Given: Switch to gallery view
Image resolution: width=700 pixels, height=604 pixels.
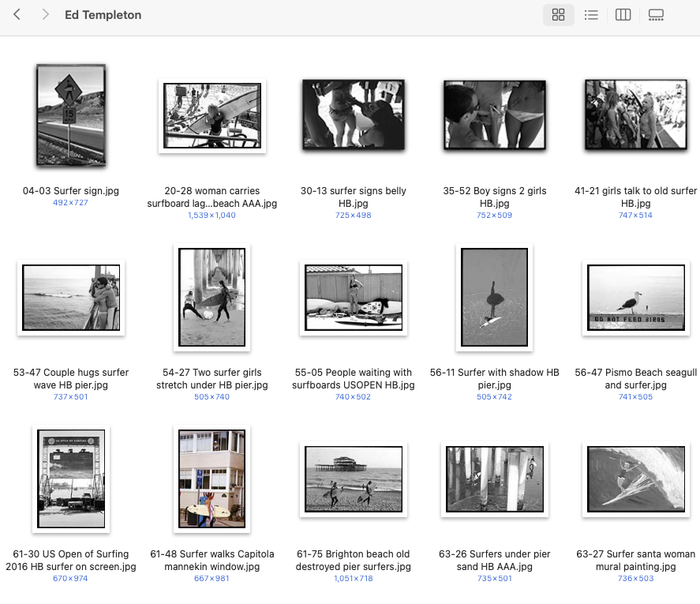Looking at the screenshot, I should click(x=656, y=15).
